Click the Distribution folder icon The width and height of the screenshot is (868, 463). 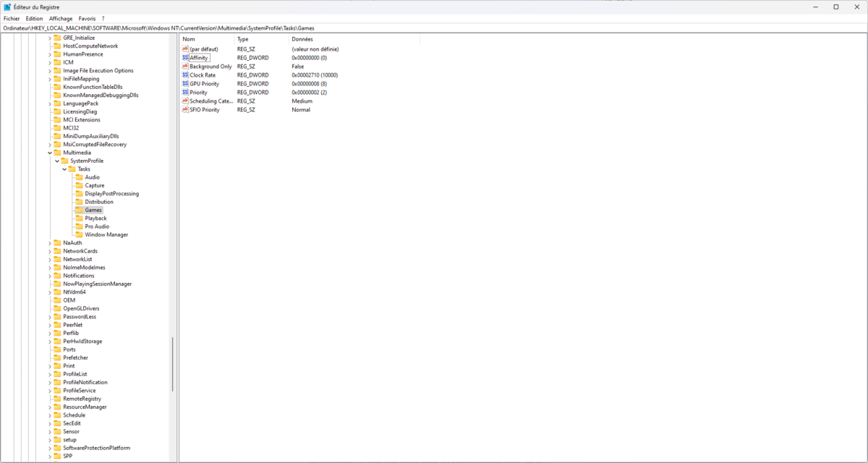(79, 202)
